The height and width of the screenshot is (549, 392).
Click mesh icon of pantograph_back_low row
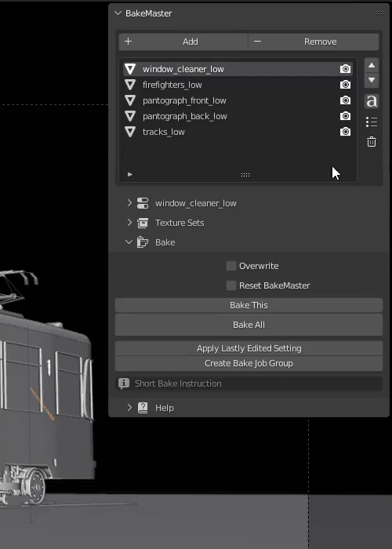click(x=130, y=116)
